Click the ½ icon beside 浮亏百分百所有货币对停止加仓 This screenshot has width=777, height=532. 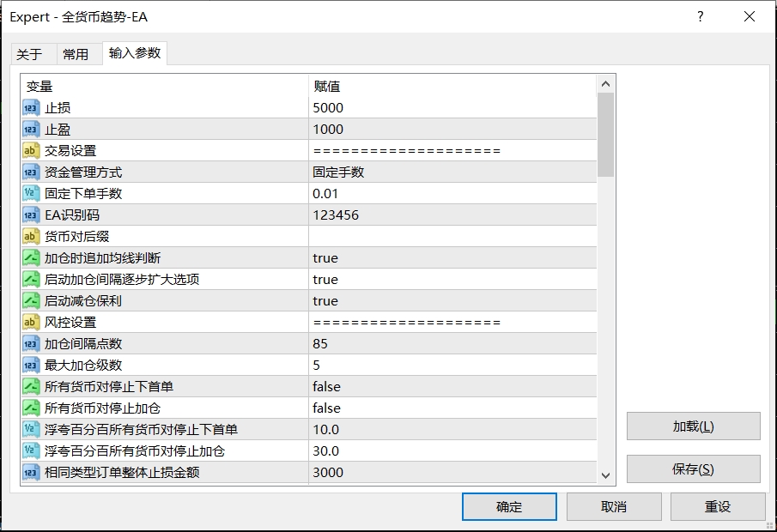click(x=33, y=450)
